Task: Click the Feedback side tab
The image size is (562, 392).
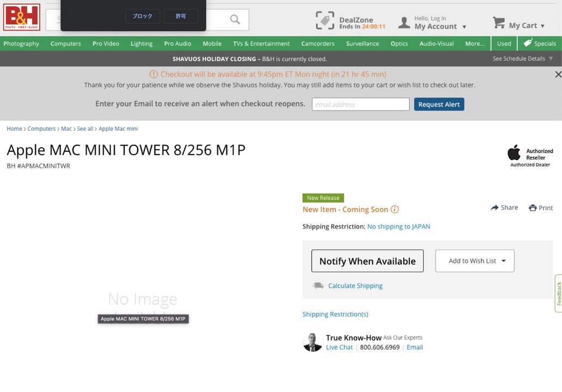Action: point(558,293)
